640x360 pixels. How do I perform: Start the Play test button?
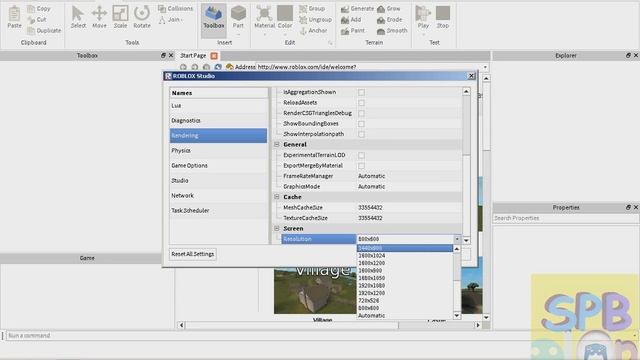click(423, 18)
